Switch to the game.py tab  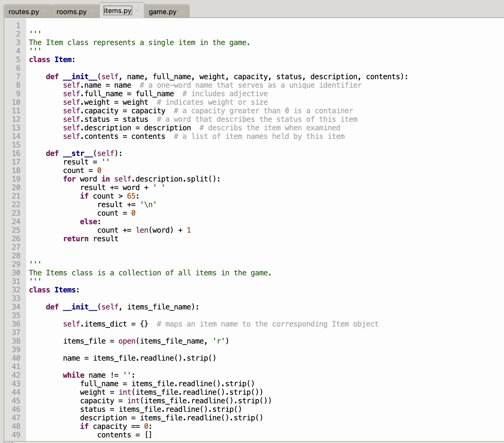[163, 11]
